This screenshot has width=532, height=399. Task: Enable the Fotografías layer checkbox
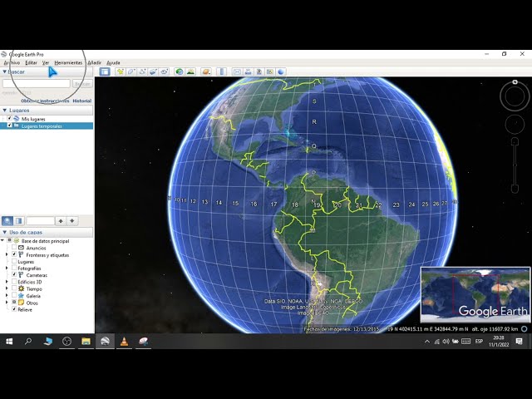point(14,268)
